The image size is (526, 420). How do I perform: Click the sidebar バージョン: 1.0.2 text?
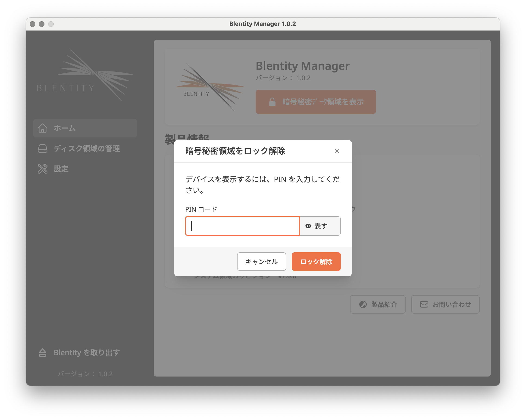pyautogui.click(x=85, y=374)
